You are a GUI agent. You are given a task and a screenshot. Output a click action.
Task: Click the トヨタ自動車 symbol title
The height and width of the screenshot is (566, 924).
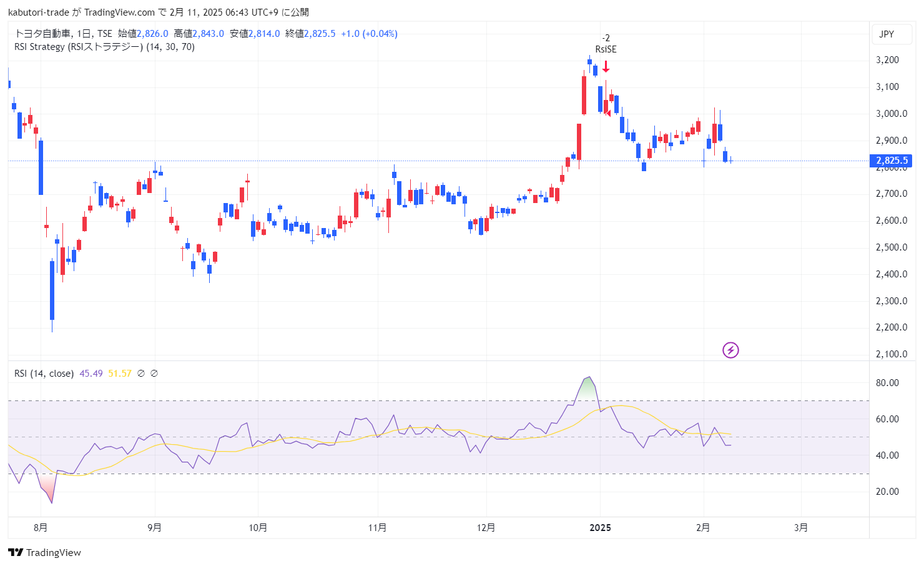[42, 34]
